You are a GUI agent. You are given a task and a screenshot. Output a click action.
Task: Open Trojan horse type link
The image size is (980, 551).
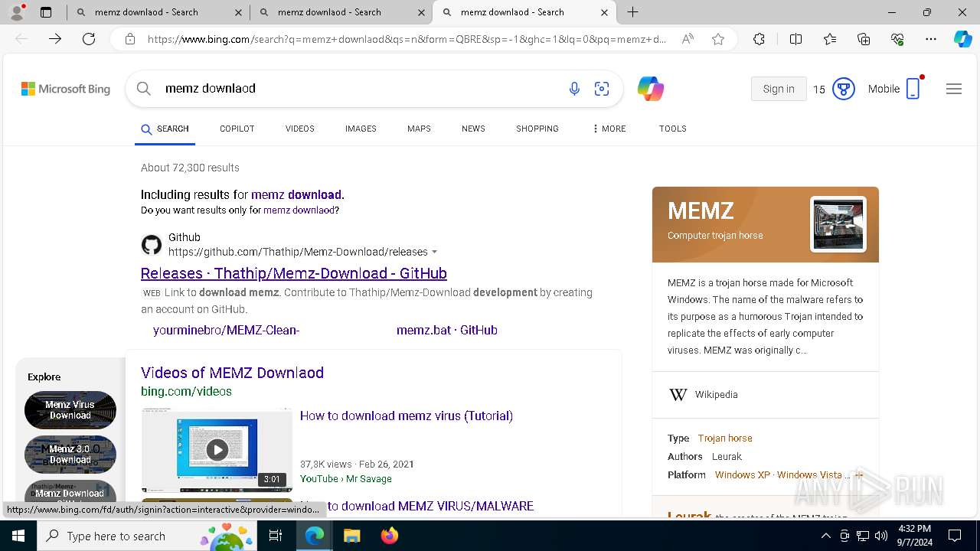point(725,439)
